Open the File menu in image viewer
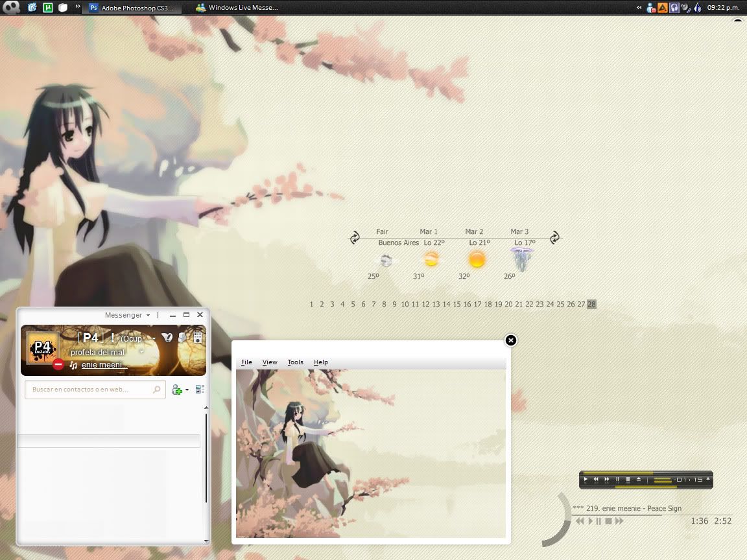This screenshot has height=560, width=747. [x=246, y=362]
